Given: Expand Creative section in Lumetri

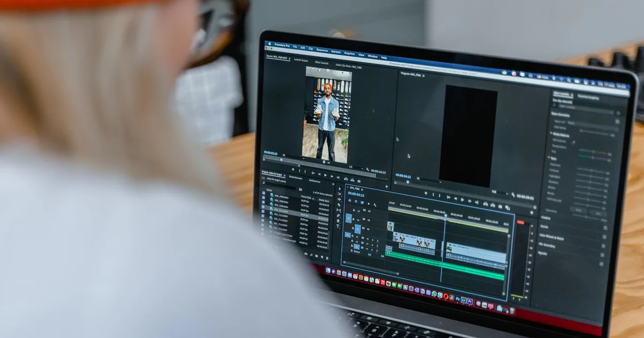Looking at the screenshot, I should click(x=546, y=218).
